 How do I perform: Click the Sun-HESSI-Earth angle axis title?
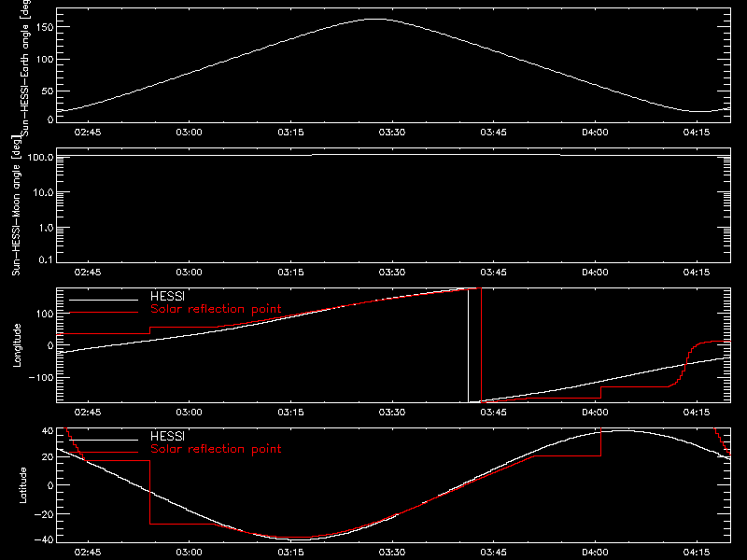point(25,66)
